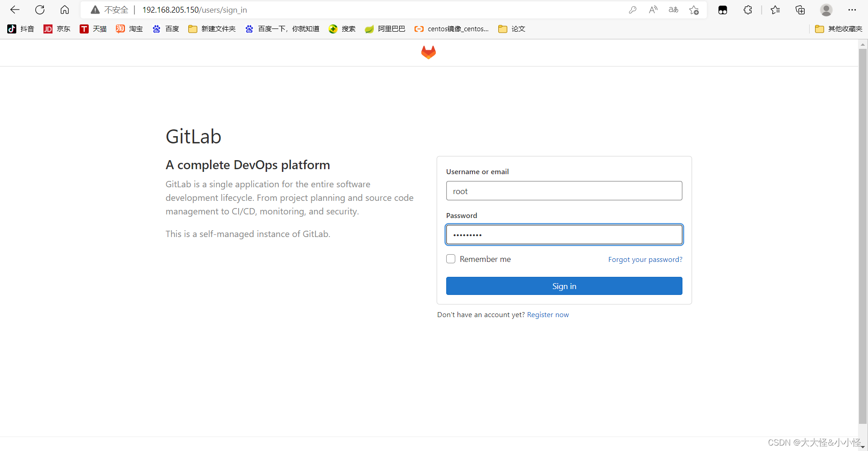Add this page to favorites star icon
Image resolution: width=868 pixels, height=451 pixels.
[694, 10]
